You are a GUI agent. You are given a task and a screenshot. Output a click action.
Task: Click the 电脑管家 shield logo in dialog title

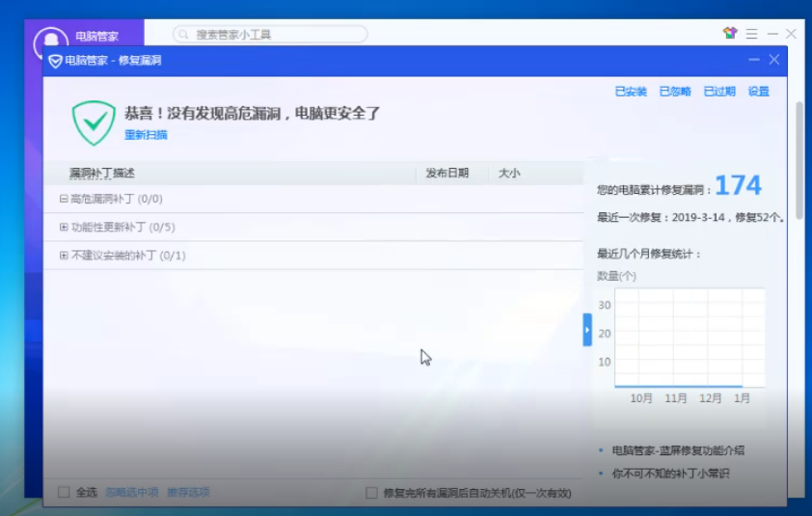pos(55,61)
